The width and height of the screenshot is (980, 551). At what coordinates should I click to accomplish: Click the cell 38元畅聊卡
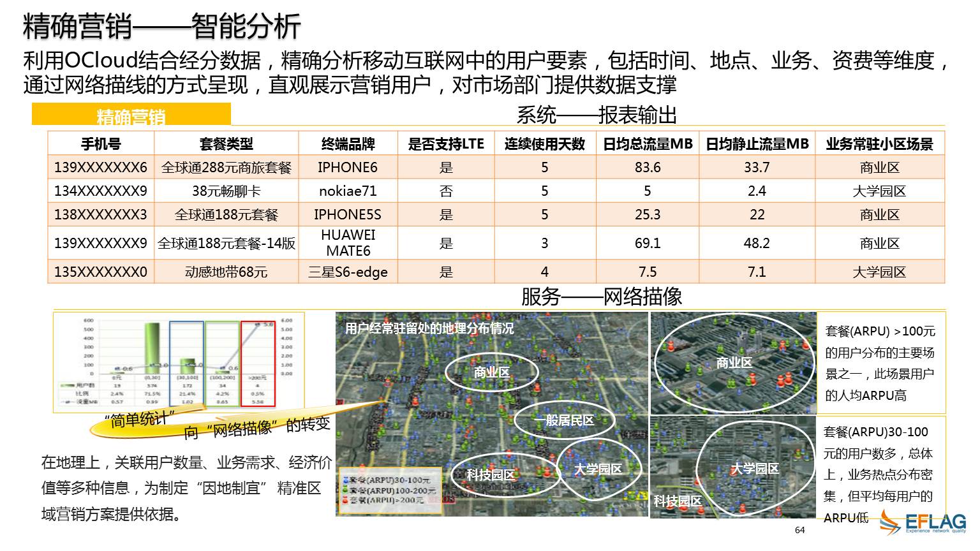tap(226, 191)
